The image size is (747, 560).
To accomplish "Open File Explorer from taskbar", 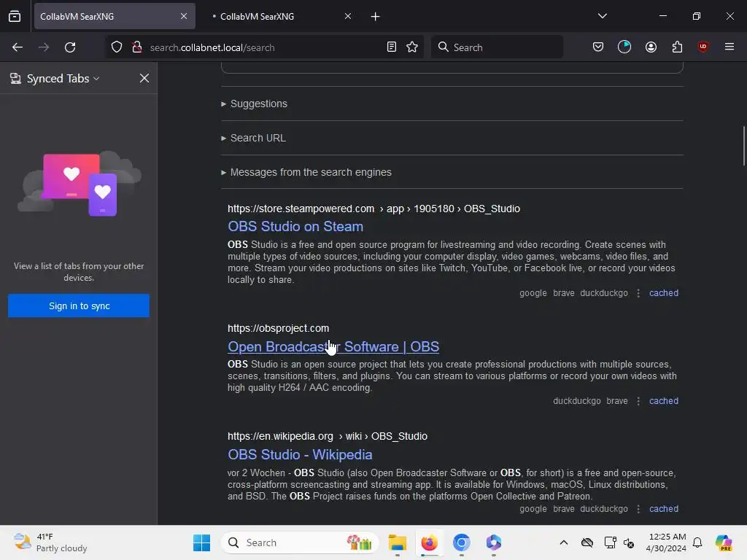I will [x=398, y=542].
